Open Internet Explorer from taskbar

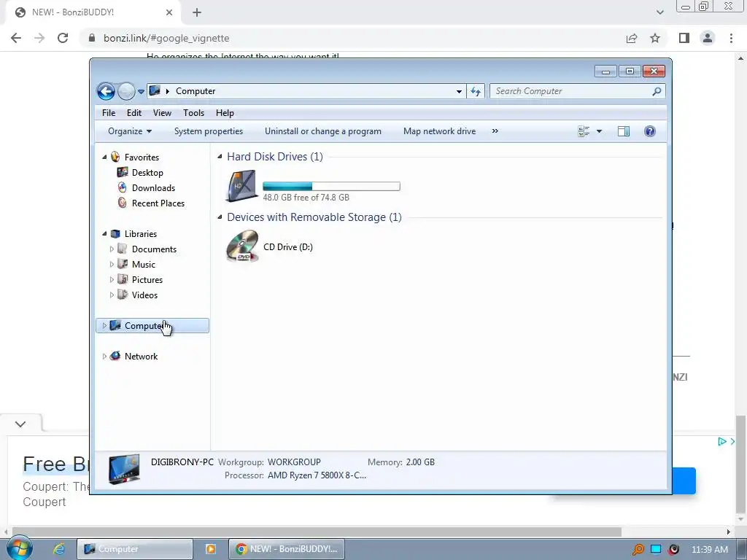pos(58,549)
